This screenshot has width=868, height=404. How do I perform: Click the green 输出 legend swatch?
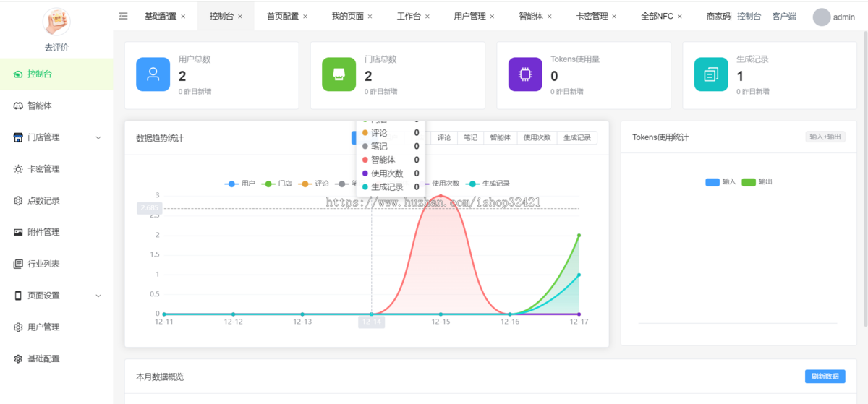click(x=749, y=182)
